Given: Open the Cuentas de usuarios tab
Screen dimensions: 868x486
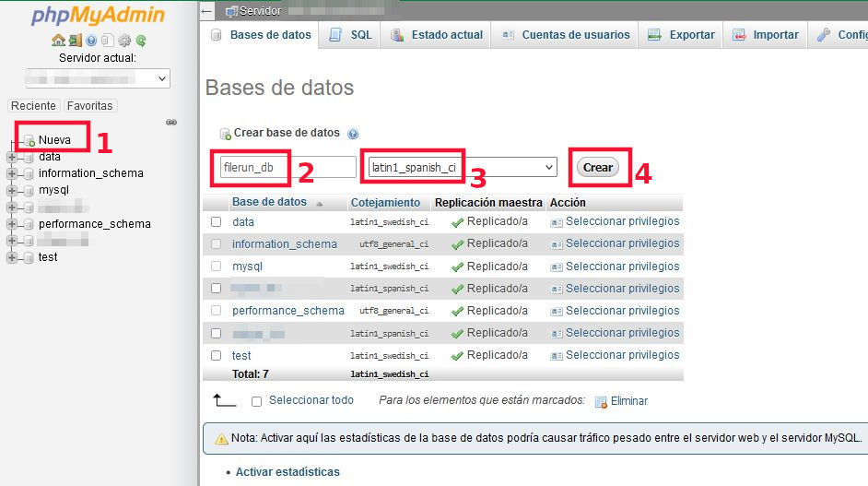Looking at the screenshot, I should coord(566,35).
